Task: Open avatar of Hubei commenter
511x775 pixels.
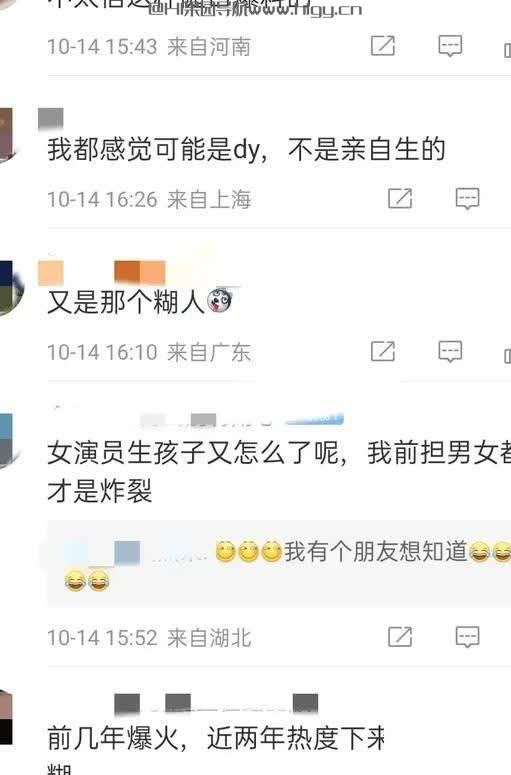Action: pyautogui.click(x=9, y=440)
